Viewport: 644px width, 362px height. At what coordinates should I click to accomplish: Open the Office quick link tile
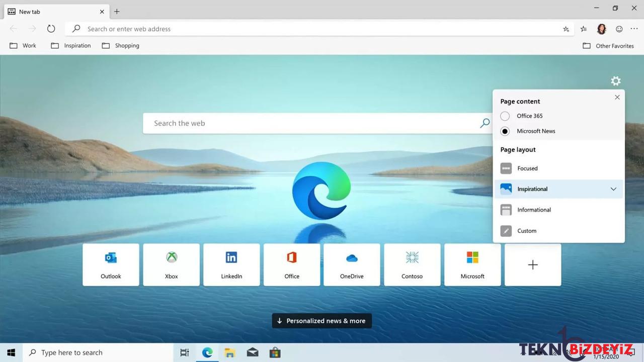(292, 265)
